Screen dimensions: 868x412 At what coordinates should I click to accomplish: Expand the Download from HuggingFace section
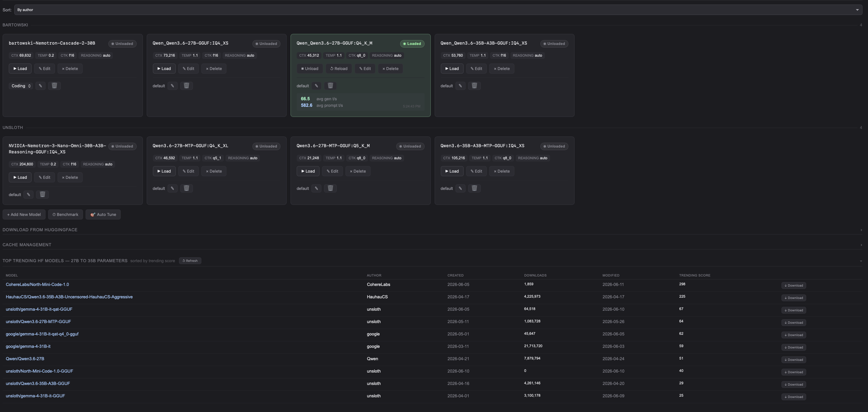[x=432, y=230]
